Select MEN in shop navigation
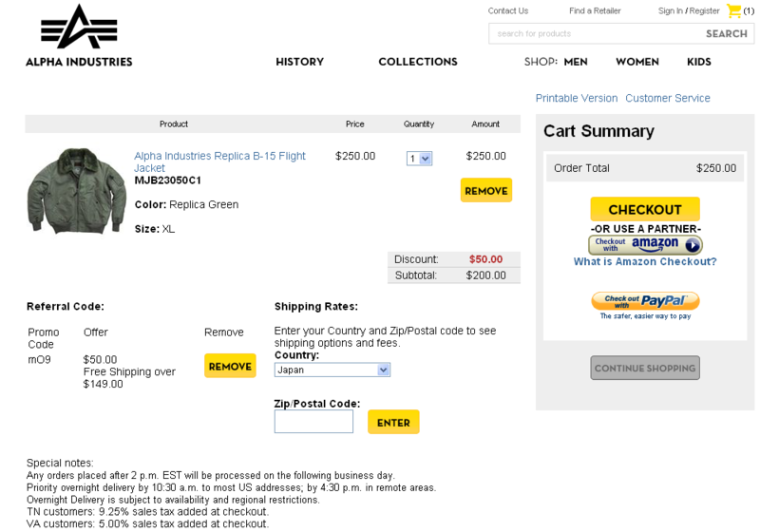 pos(576,62)
